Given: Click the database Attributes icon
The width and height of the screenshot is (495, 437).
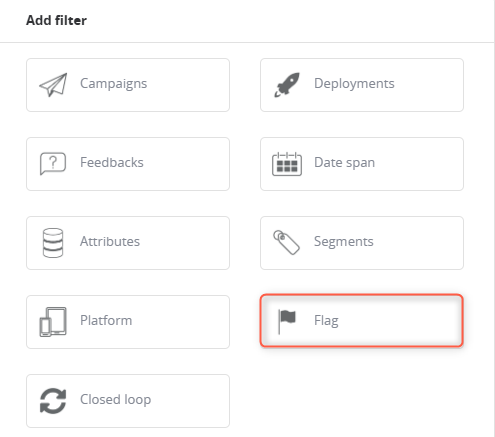Looking at the screenshot, I should click(53, 243).
